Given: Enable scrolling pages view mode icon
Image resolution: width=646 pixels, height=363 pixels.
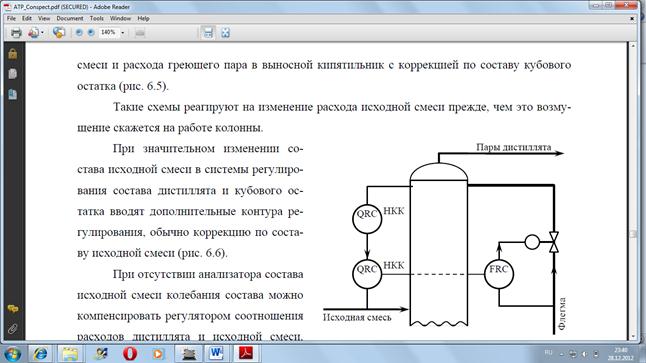Looking at the screenshot, I should pos(208,33).
